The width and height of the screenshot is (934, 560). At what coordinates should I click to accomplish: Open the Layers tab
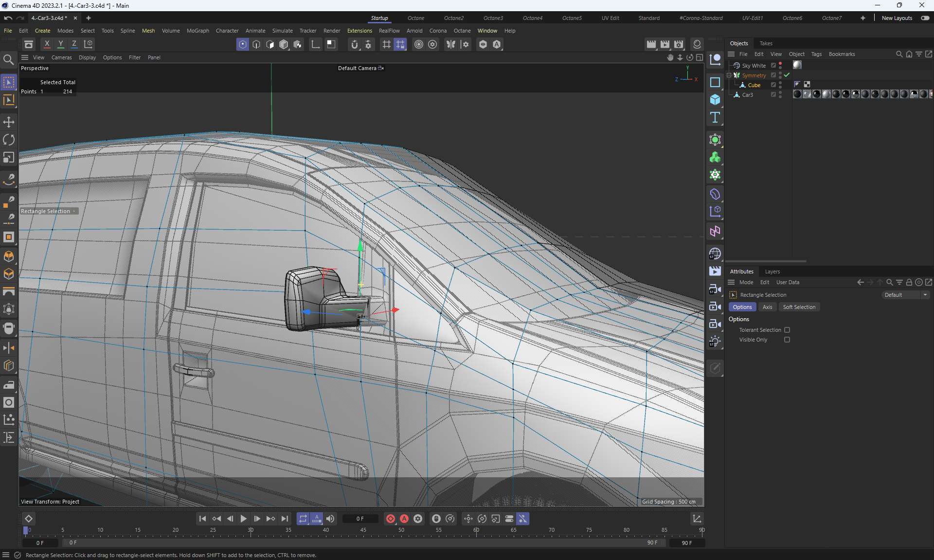click(772, 271)
